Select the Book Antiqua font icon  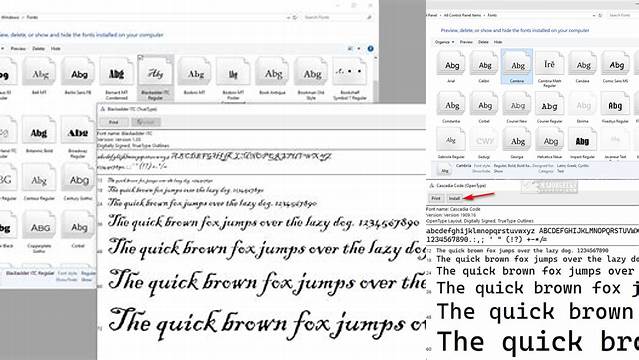click(x=272, y=76)
